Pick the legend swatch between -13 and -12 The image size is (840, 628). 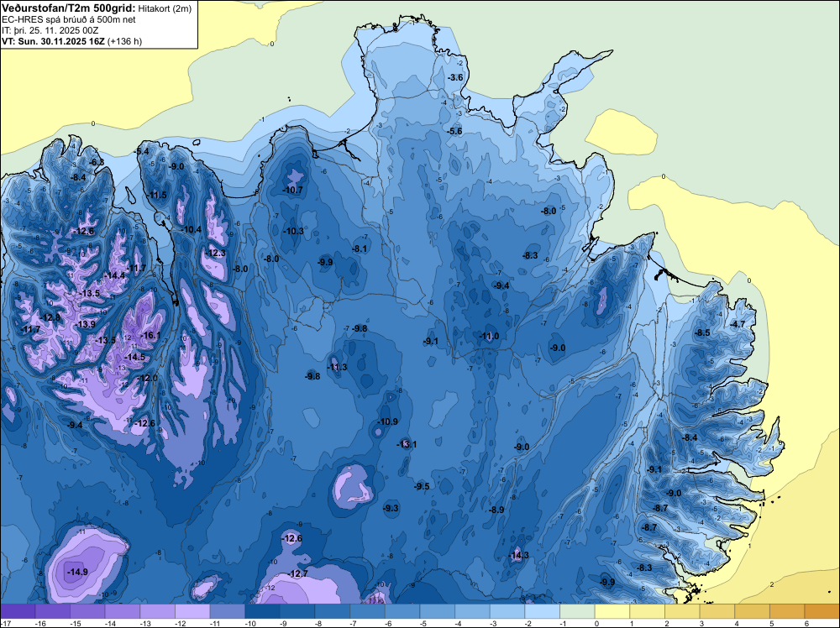[158, 611]
